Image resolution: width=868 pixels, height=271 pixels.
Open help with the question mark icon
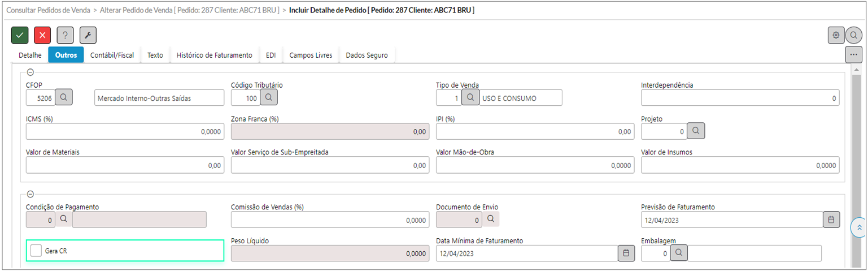(x=65, y=35)
